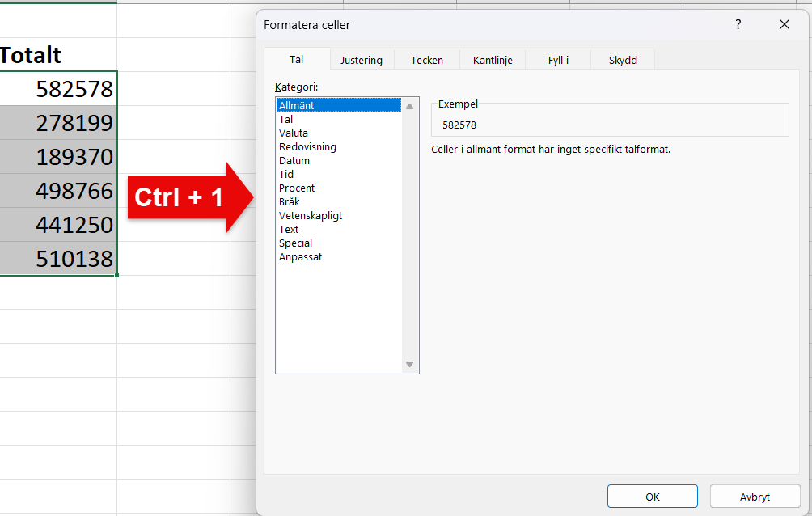Viewport: 812px width, 516px height.
Task: Switch to the Justering tab
Action: [361, 61]
